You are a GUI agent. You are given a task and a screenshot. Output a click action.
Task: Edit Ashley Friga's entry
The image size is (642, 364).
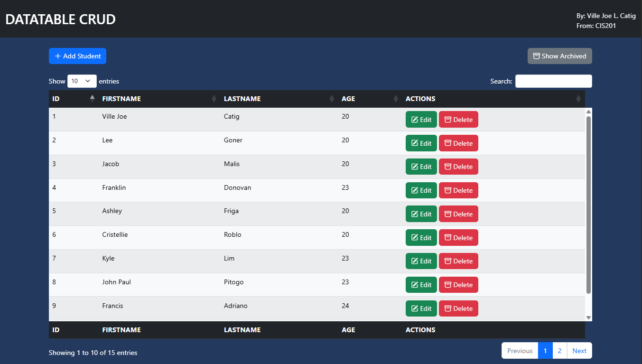(x=421, y=214)
